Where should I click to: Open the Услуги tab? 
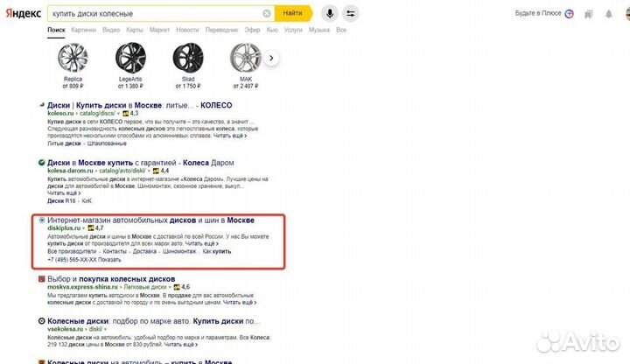[x=293, y=30]
